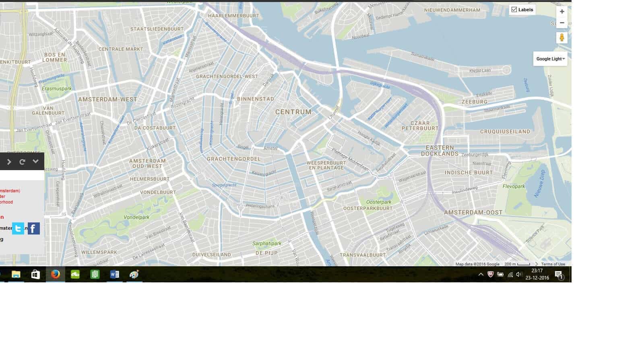Click the CZAAR PETERBUURT label

[x=420, y=126]
